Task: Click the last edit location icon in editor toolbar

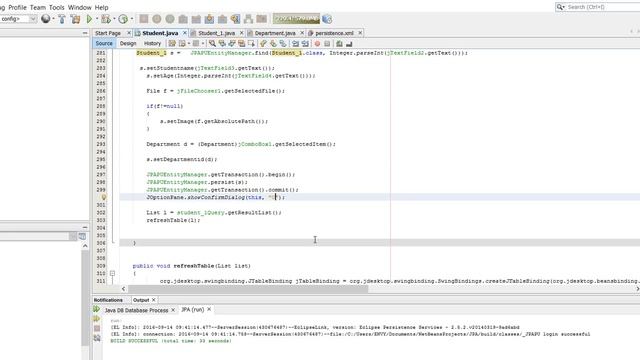Action: click(172, 43)
